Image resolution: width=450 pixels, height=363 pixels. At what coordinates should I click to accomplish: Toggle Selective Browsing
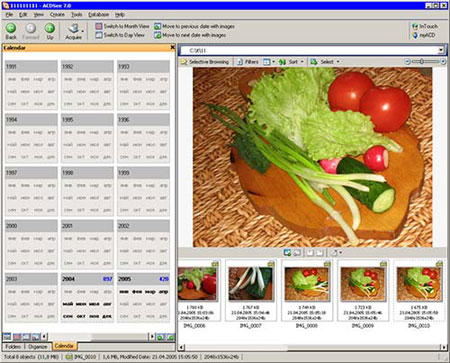205,62
